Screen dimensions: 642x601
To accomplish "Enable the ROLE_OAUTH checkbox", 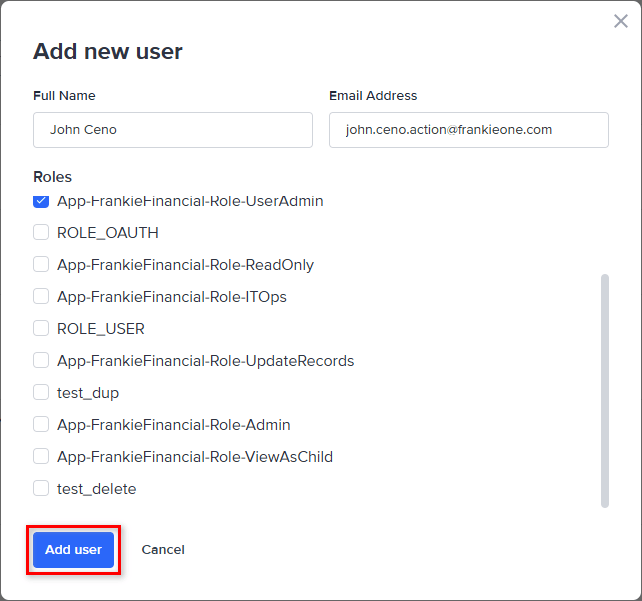I will pos(41,233).
